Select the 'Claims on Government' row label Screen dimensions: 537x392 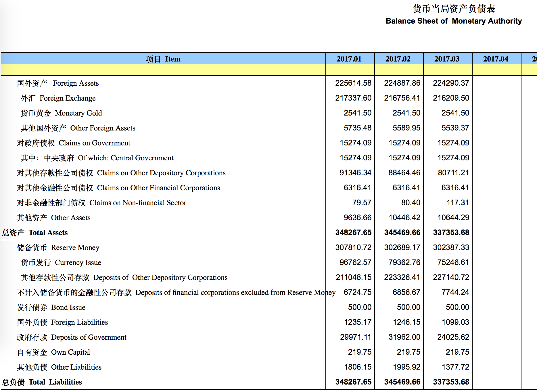pos(74,143)
